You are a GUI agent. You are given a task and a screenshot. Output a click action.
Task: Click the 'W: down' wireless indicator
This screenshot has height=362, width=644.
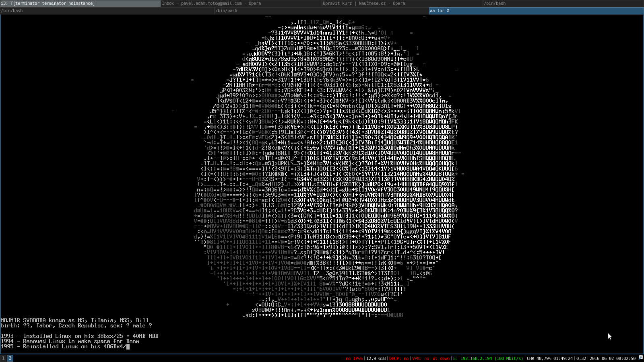441,358
